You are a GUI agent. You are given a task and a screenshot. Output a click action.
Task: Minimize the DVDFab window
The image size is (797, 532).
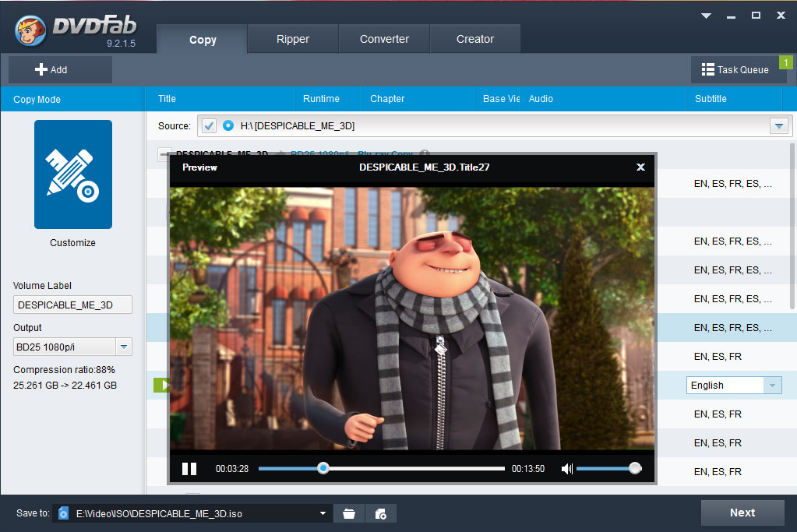pyautogui.click(x=731, y=16)
